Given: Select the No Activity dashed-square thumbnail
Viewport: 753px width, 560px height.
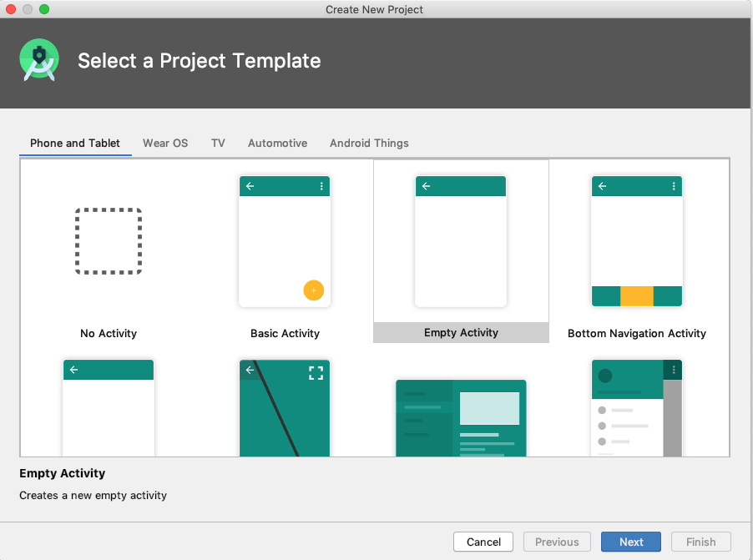Looking at the screenshot, I should point(109,241).
